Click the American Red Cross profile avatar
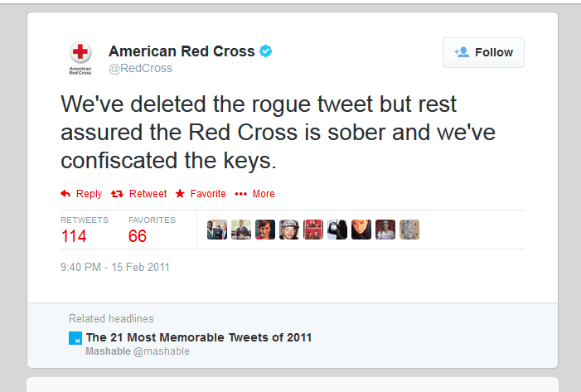 pyautogui.click(x=80, y=58)
